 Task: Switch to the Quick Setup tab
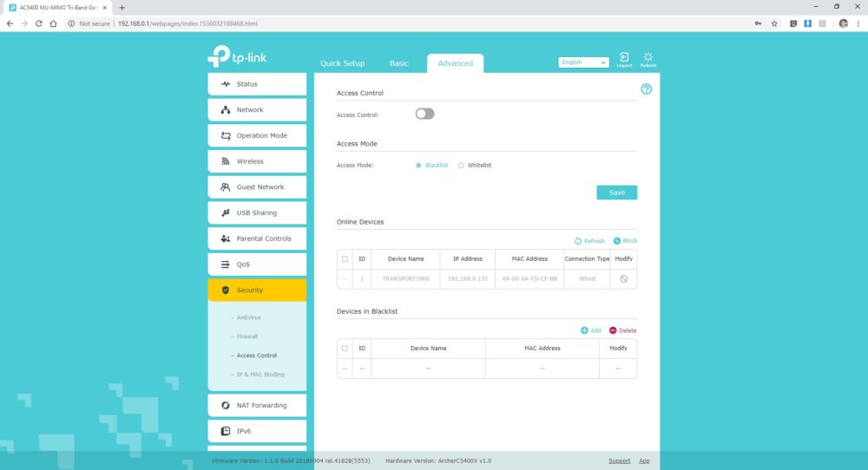click(x=342, y=63)
